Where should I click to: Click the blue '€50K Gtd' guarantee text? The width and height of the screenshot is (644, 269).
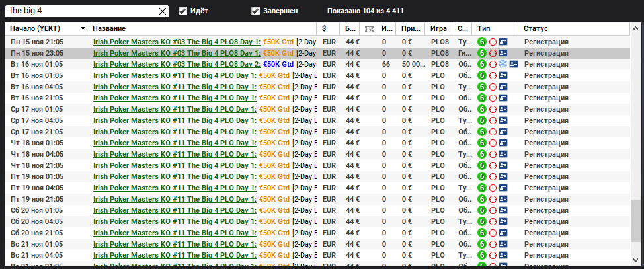tap(278, 64)
